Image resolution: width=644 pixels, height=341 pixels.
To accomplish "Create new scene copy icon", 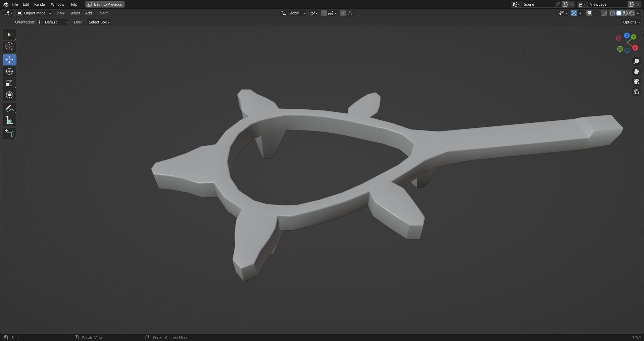I will [x=565, y=4].
